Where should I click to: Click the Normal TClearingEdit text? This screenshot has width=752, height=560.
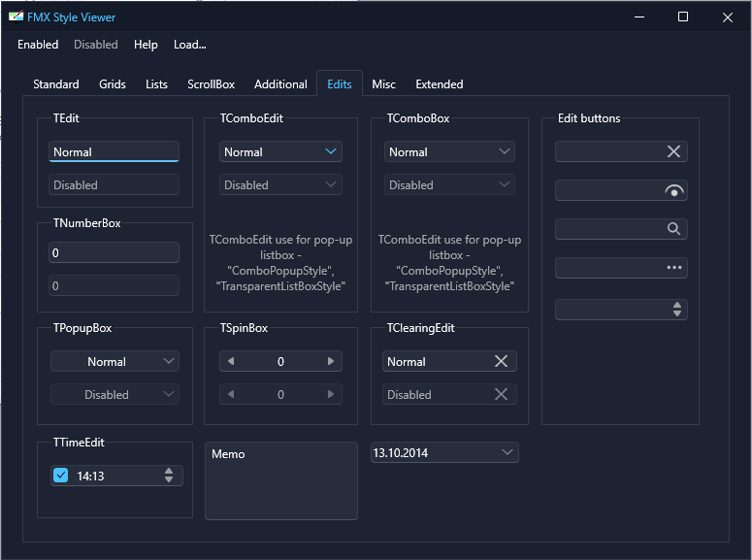[x=407, y=362]
